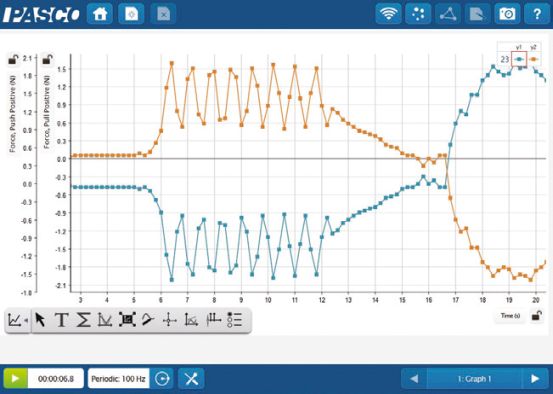Viewport: 553px width, 394px height.
Task: Activate the coordinates crosshair tool
Action: (x=170, y=320)
